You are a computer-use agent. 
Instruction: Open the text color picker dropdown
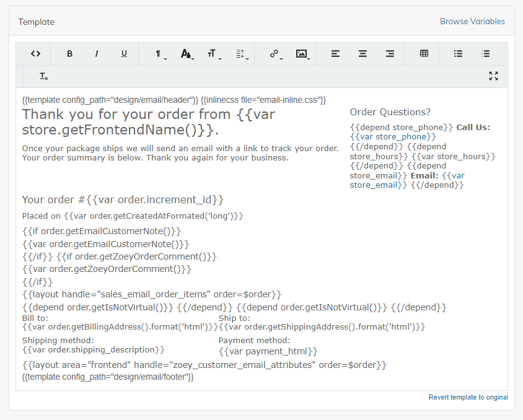click(187, 53)
